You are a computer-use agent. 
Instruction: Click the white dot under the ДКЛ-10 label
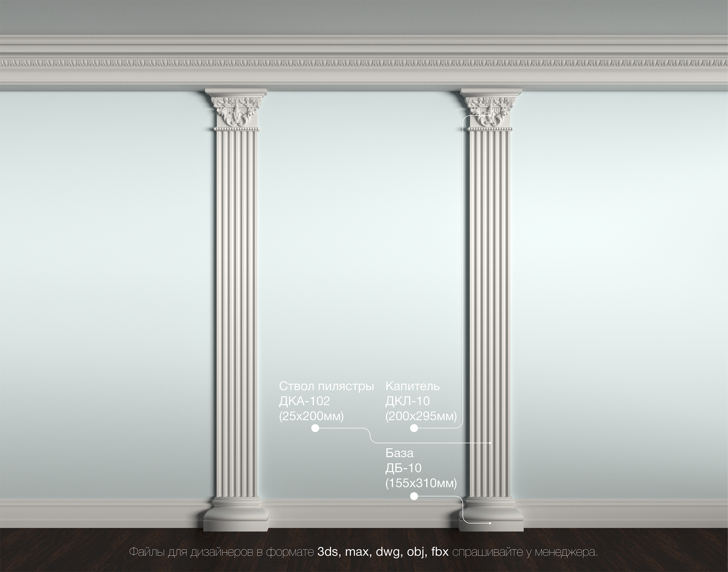point(414,428)
